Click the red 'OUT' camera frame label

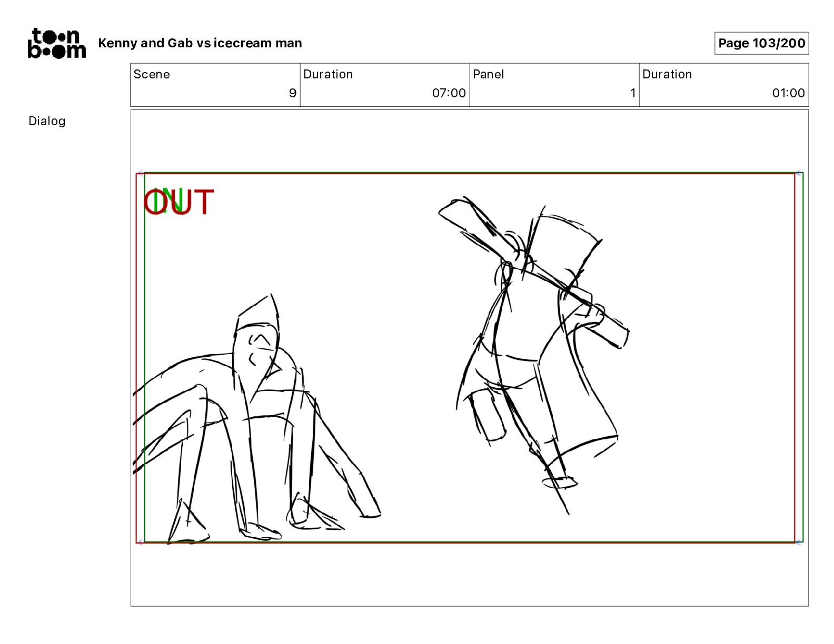click(179, 202)
